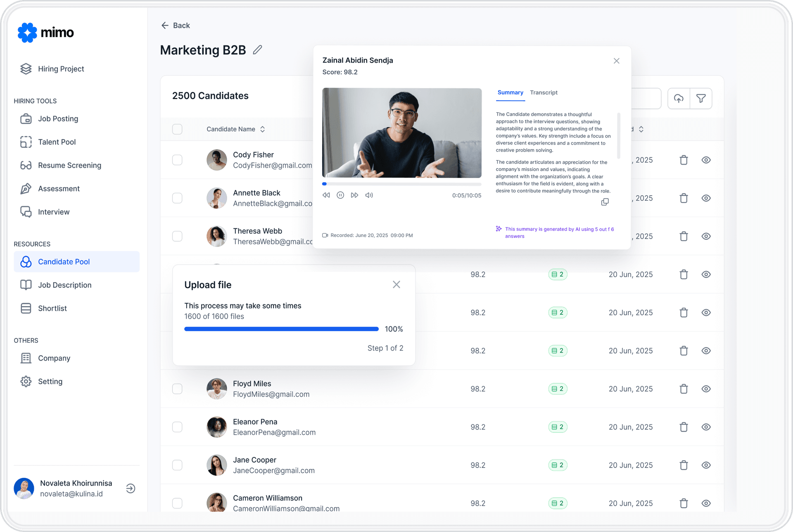Viewport: 793px width, 532px height.
Task: Check the checkbox next to Cody Fisher
Action: (x=177, y=160)
